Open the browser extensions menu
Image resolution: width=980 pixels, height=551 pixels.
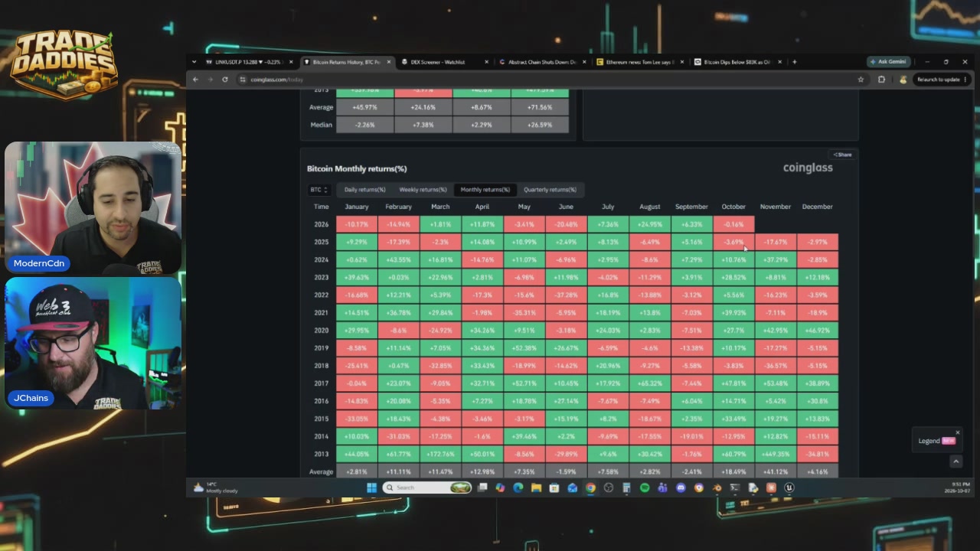click(x=881, y=80)
